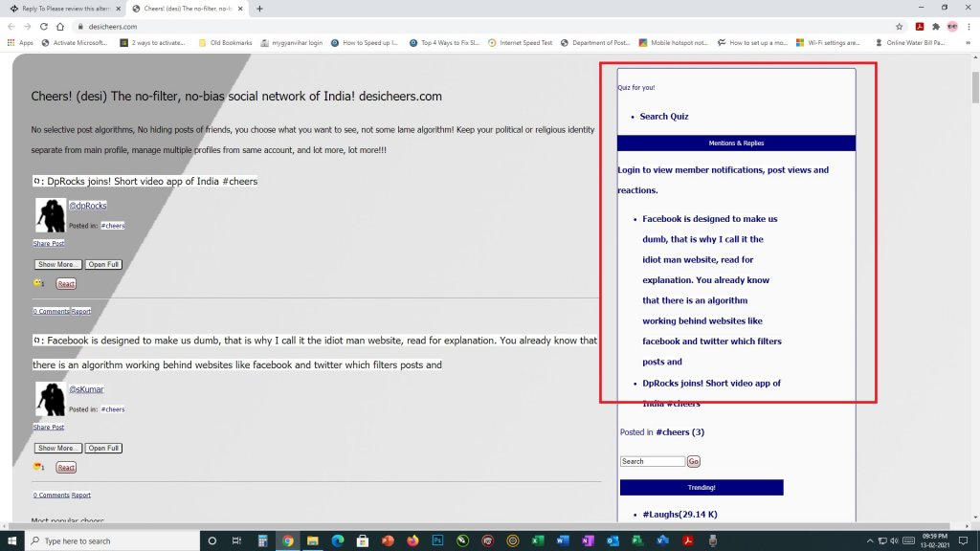Click taskbar 'Type here to search' box
This screenshot has width=980, height=551.
[x=112, y=540]
